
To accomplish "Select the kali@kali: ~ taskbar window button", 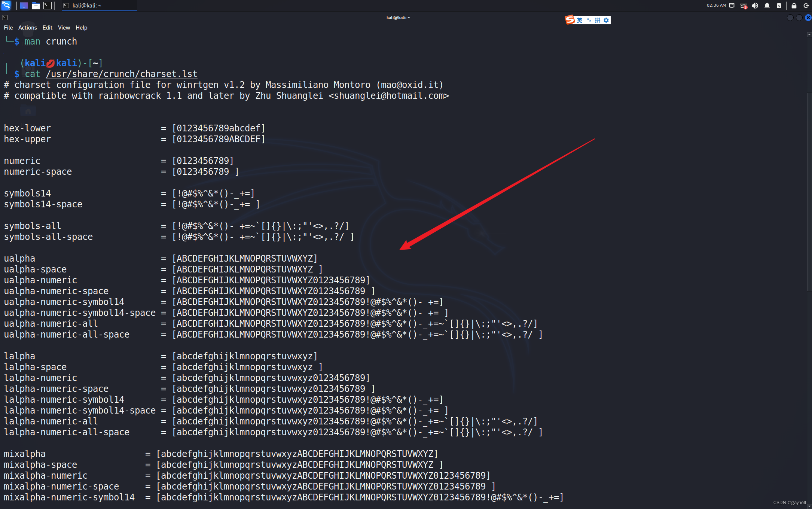I will coord(99,6).
